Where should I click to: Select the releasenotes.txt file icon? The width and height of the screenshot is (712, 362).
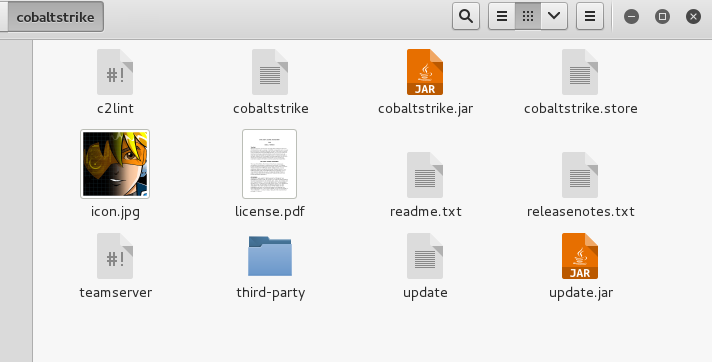tap(580, 175)
